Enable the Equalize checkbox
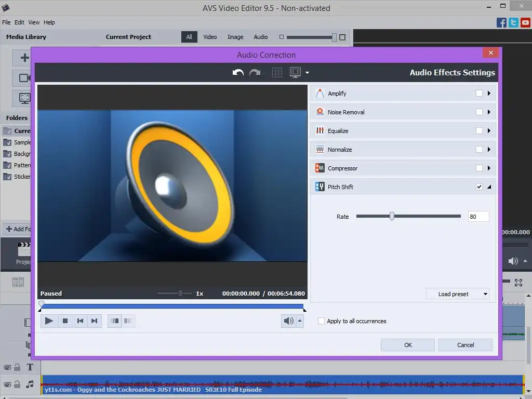 [478, 130]
